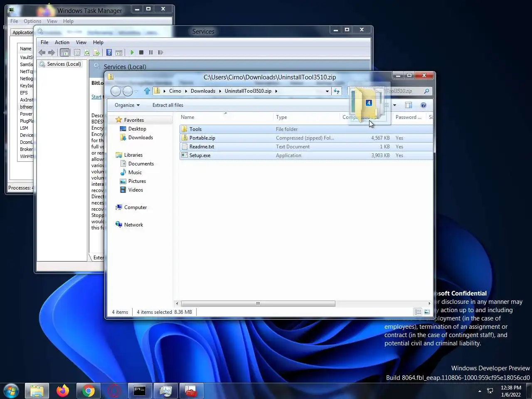
Task: Click Export List icon in Services toolbar
Action: click(96, 52)
